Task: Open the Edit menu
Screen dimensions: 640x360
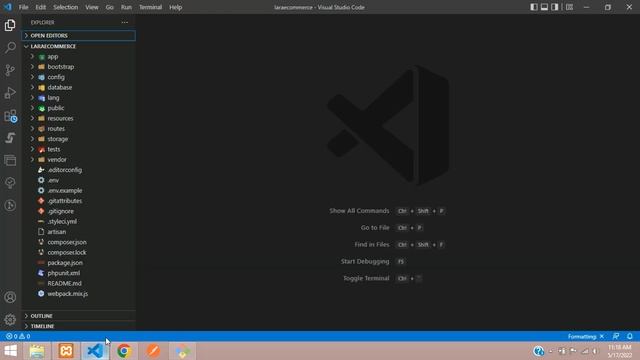Action: pos(40,7)
